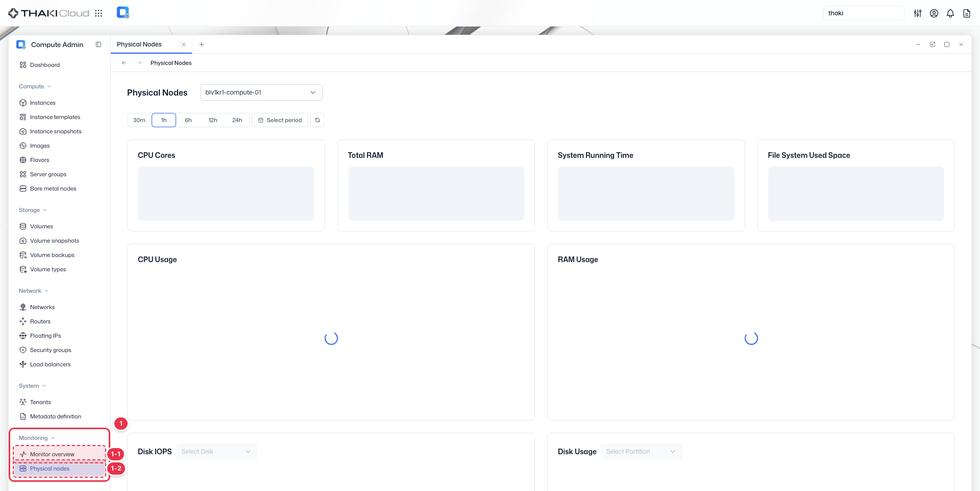The height and width of the screenshot is (491, 980).
Task: Open the blv1kr1-compute-01 node dropdown
Action: [261, 92]
